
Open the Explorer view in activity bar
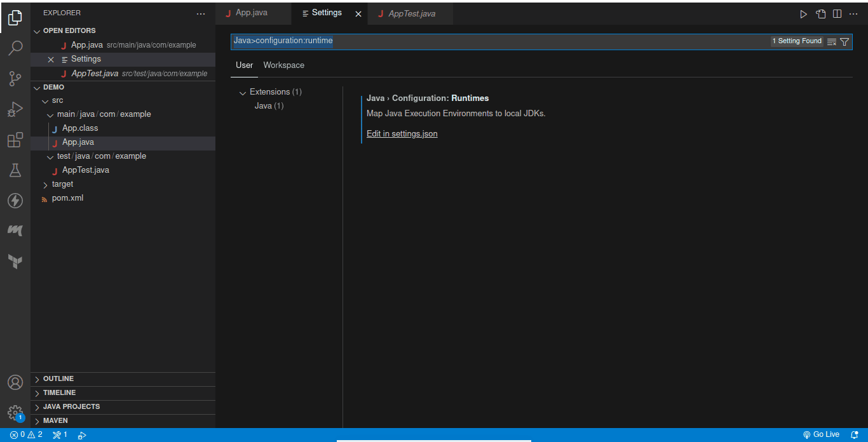pyautogui.click(x=15, y=17)
